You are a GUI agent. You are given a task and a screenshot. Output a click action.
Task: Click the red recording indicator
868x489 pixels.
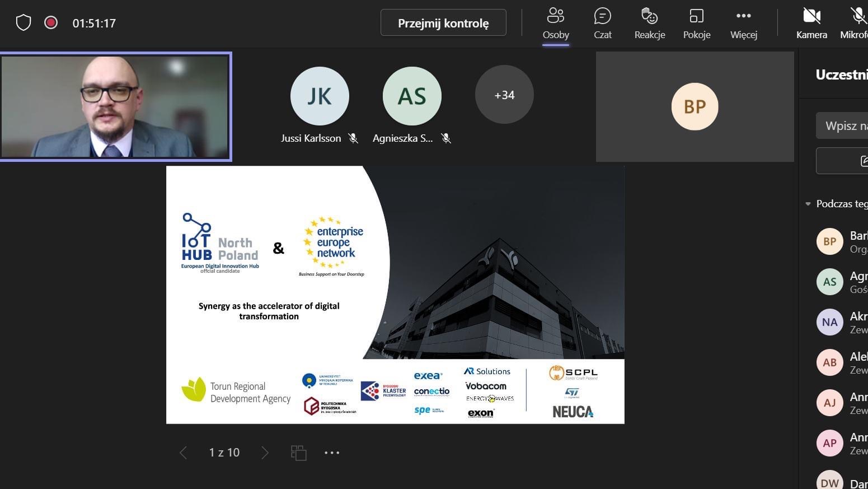(x=51, y=23)
